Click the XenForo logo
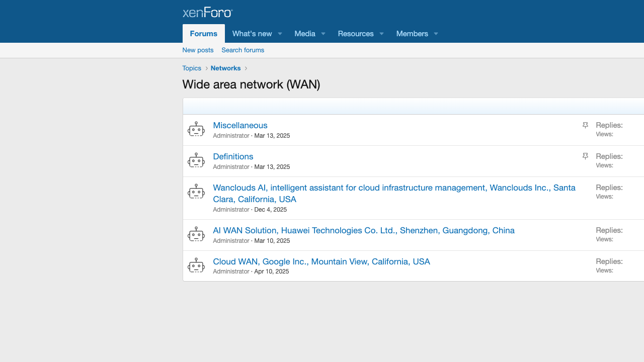The height and width of the screenshot is (362, 644). 207,13
